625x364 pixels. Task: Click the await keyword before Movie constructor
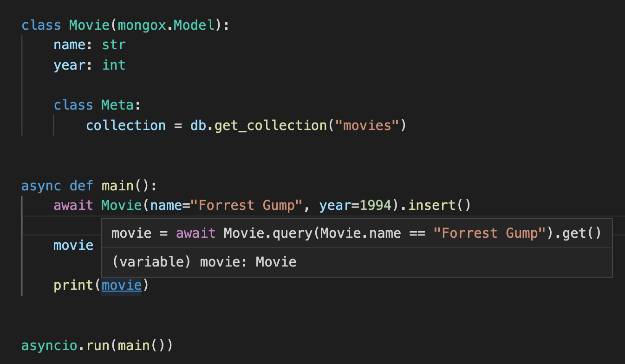[73, 205]
